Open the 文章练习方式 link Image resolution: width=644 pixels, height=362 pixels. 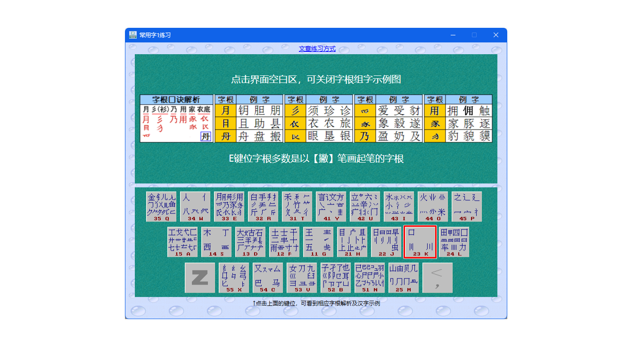point(317,49)
